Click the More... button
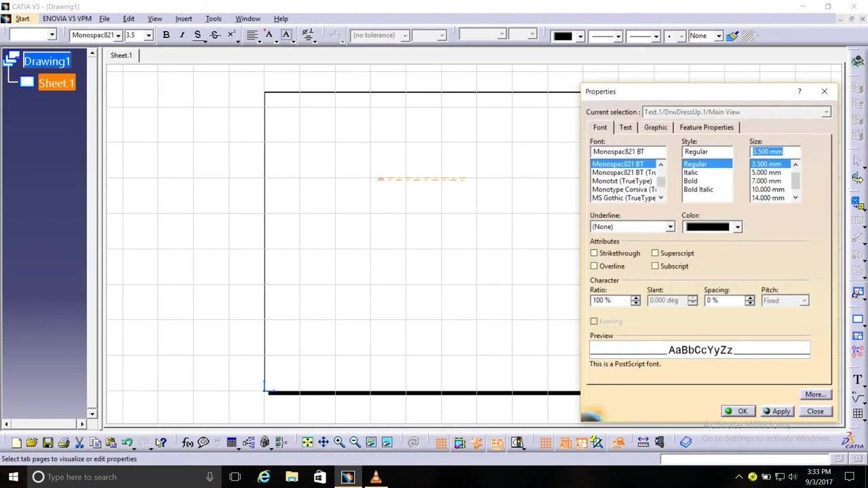 pyautogui.click(x=816, y=394)
